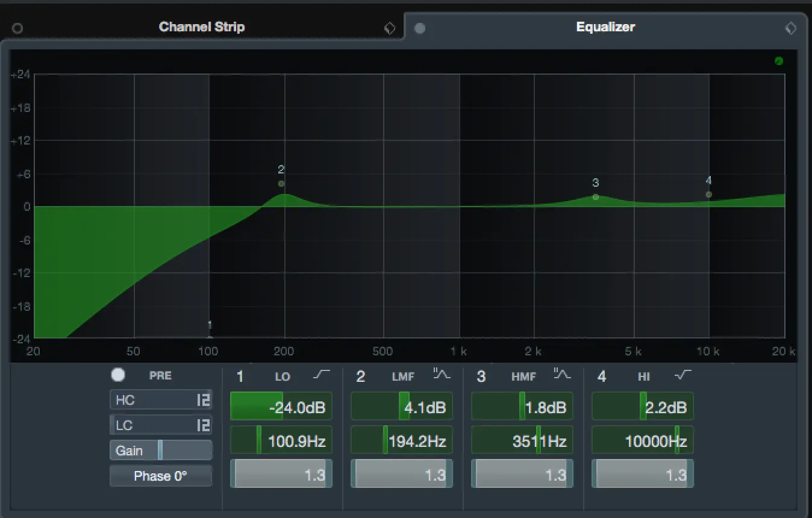This screenshot has height=518, width=812.
Task: Open the HC high-cut slope selector
Action: [x=203, y=400]
